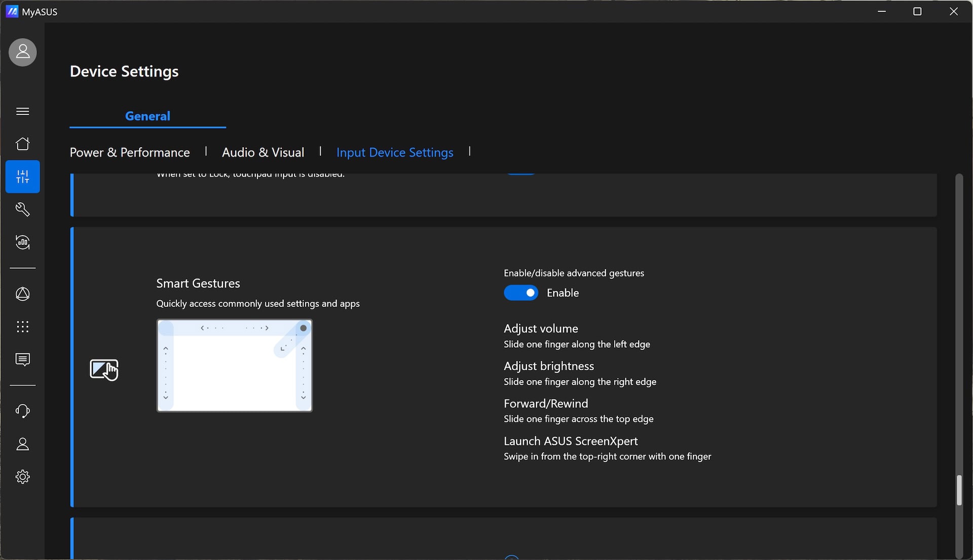Select the Device Settings sliders icon
Viewport: 973px width, 560px height.
(23, 177)
